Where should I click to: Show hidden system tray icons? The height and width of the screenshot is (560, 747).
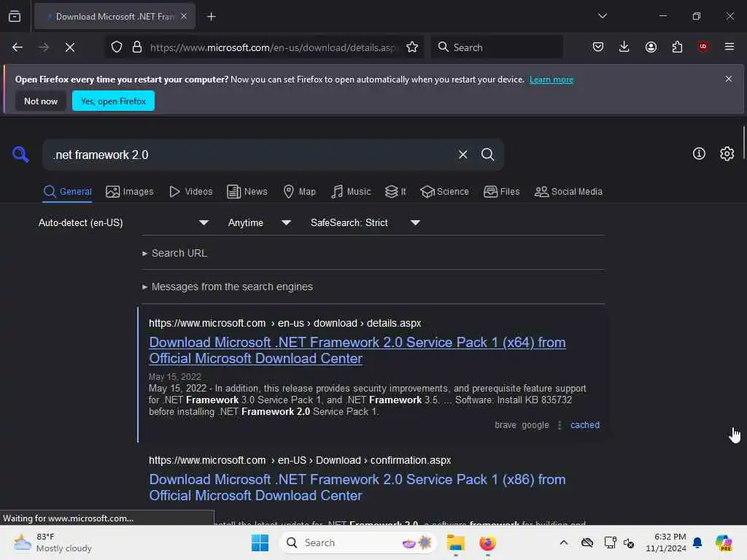(564, 542)
